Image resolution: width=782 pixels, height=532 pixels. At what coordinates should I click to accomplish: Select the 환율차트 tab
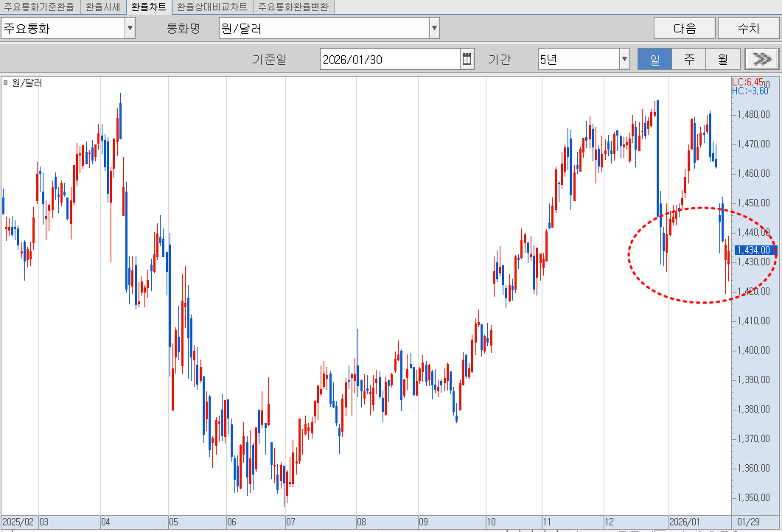(149, 7)
